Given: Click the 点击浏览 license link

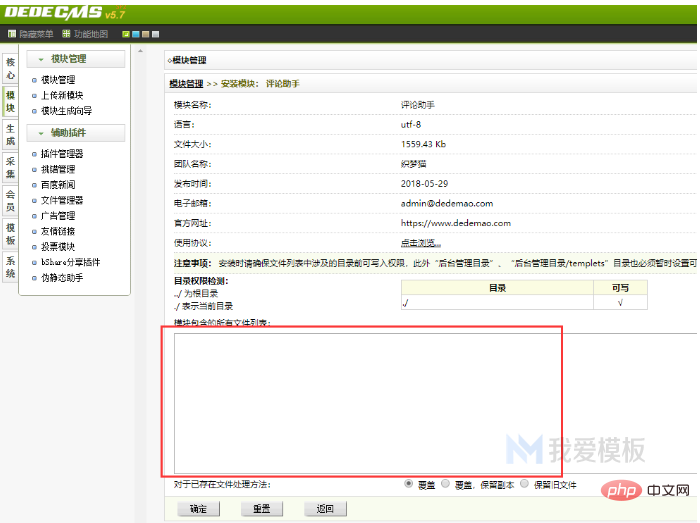Looking at the screenshot, I should [421, 243].
